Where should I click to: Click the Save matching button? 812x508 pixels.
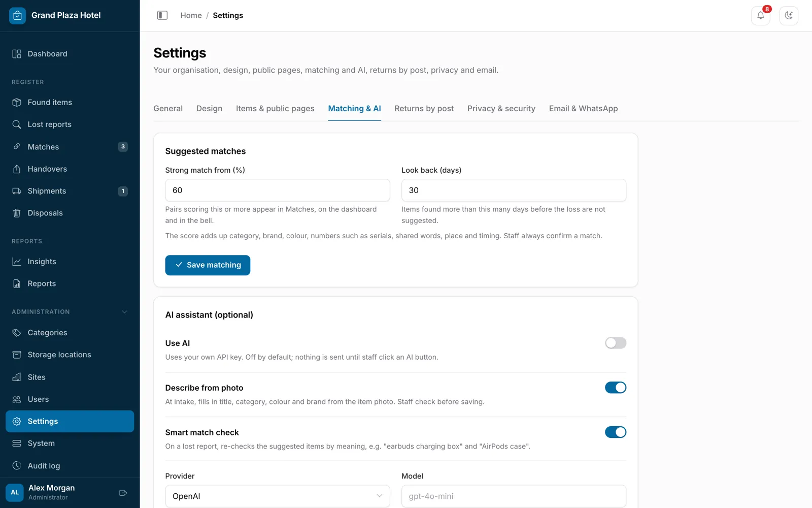click(208, 265)
